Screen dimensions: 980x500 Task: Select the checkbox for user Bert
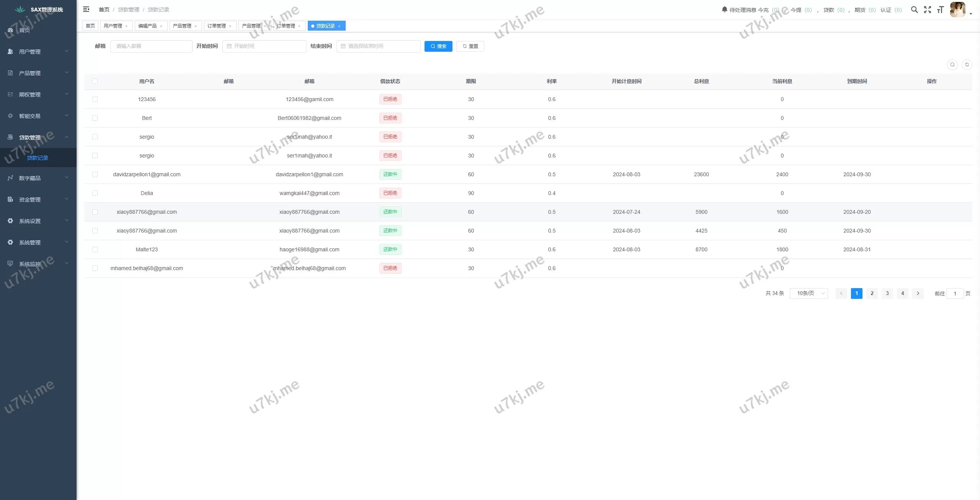95,118
